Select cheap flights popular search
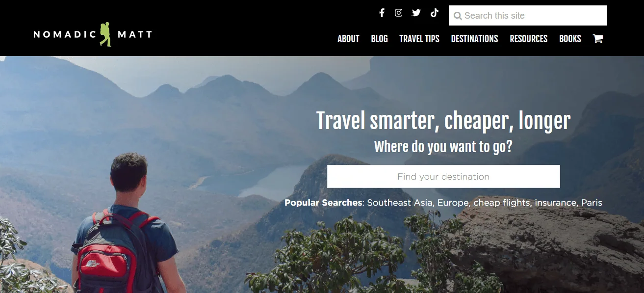This screenshot has width=644, height=293. 502,203
